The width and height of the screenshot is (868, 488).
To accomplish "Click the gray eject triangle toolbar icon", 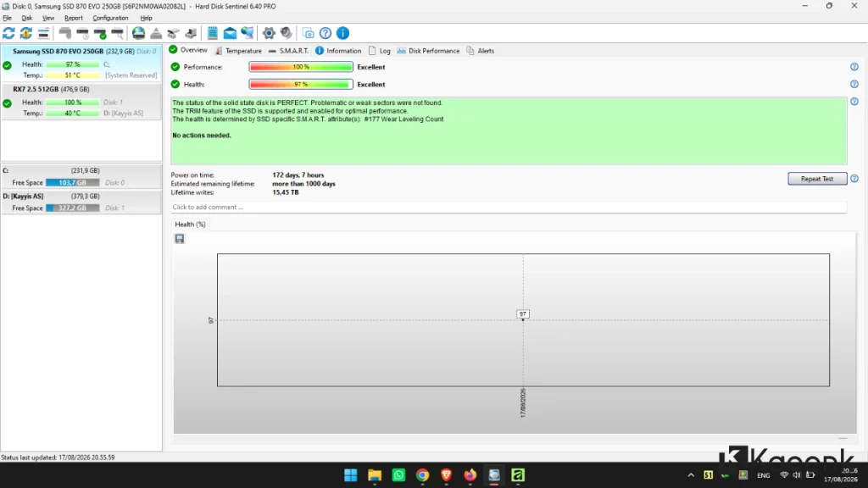I will (x=156, y=33).
